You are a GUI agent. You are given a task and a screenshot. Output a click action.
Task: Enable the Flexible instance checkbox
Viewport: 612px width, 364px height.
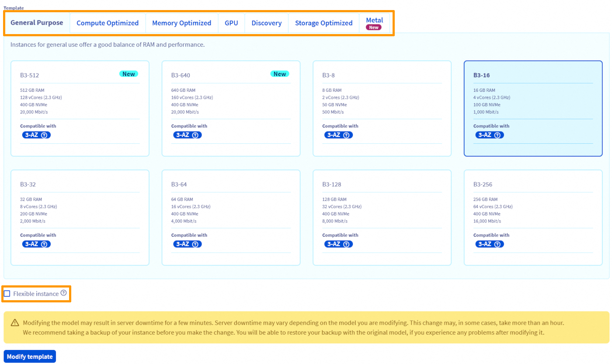(x=7, y=294)
